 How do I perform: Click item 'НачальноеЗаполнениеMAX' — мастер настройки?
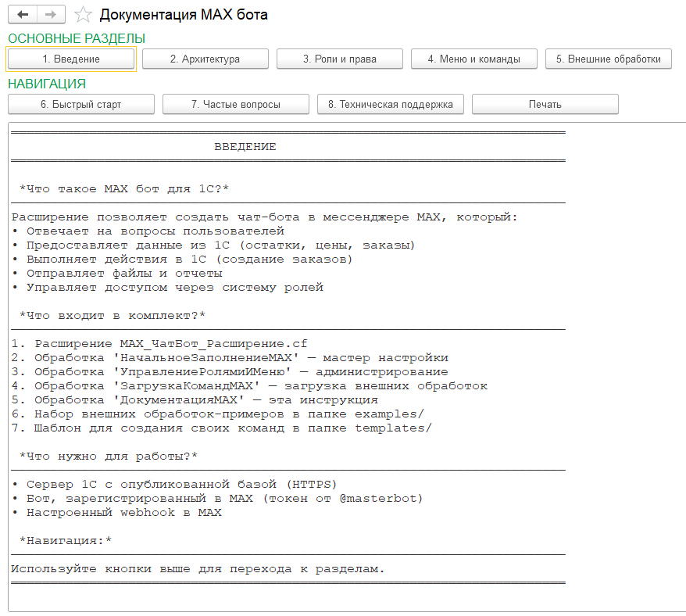[230, 358]
